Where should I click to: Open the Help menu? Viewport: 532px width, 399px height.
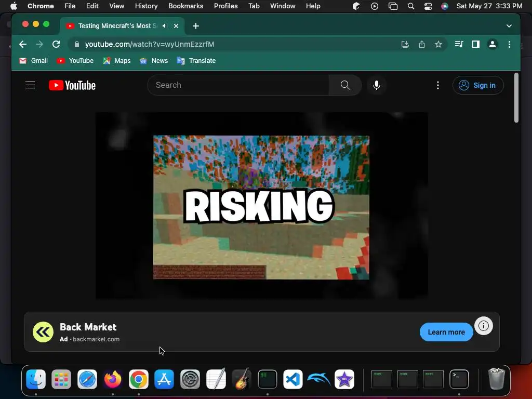click(x=313, y=6)
